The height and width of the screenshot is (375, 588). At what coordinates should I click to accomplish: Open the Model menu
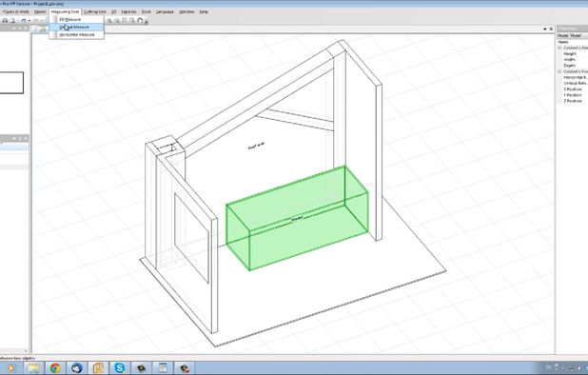tap(40, 12)
